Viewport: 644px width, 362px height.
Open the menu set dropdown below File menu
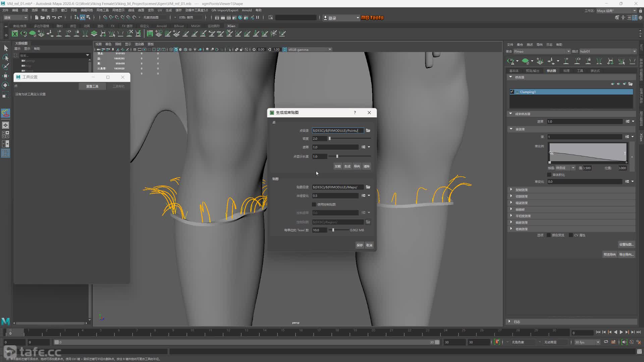coord(15,17)
